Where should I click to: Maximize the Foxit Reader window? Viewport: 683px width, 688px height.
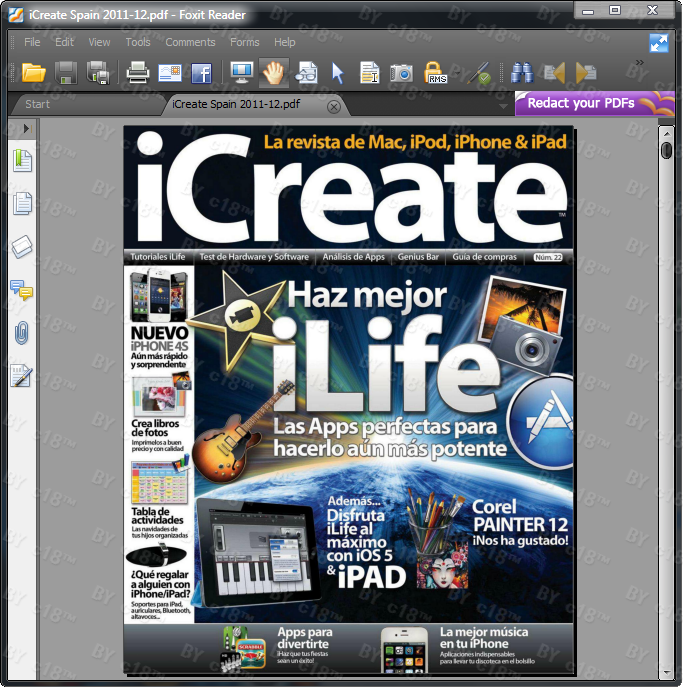tap(615, 10)
